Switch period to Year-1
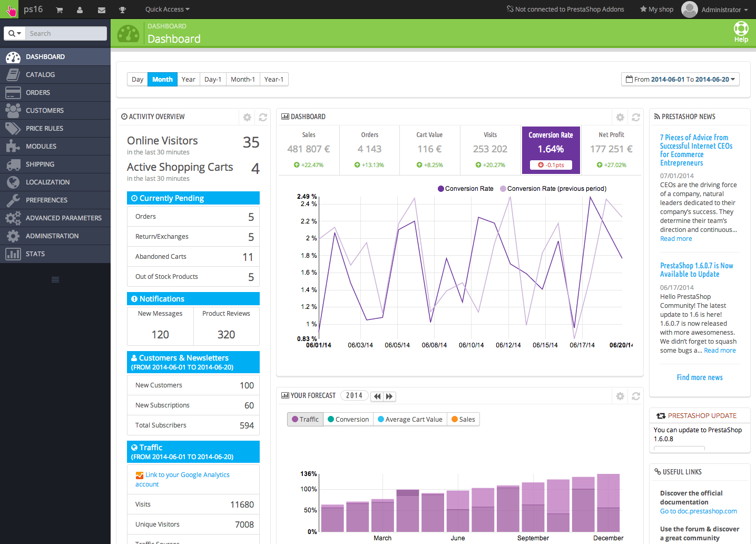The image size is (756, 544). [274, 80]
